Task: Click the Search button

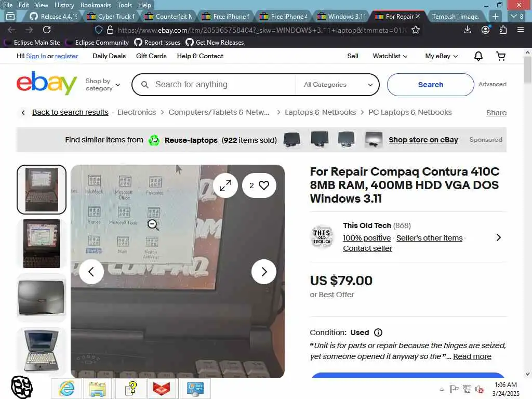Action: click(430, 85)
